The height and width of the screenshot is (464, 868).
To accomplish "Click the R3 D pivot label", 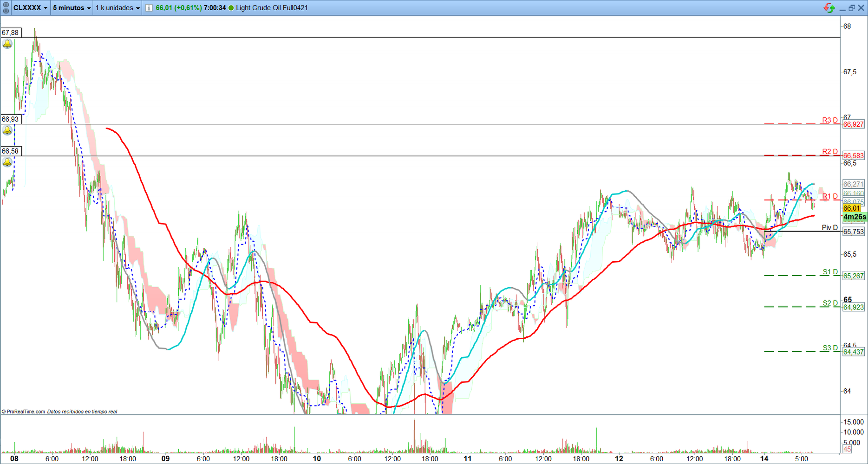I will pyautogui.click(x=830, y=120).
